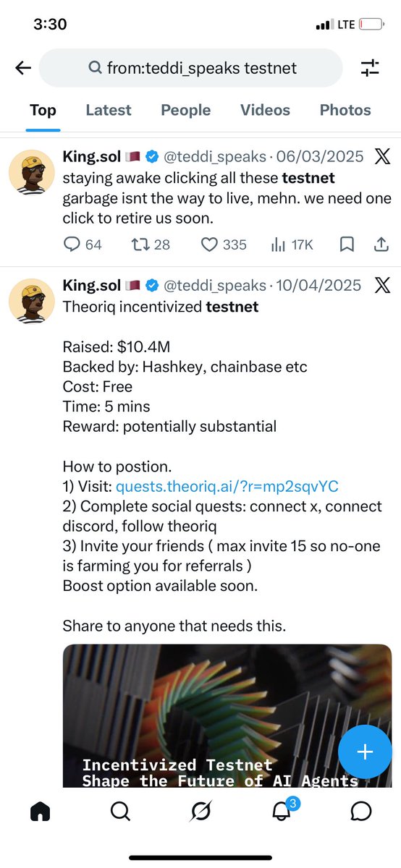
Task: Retweet the post with 28 reposts
Action: point(150,244)
